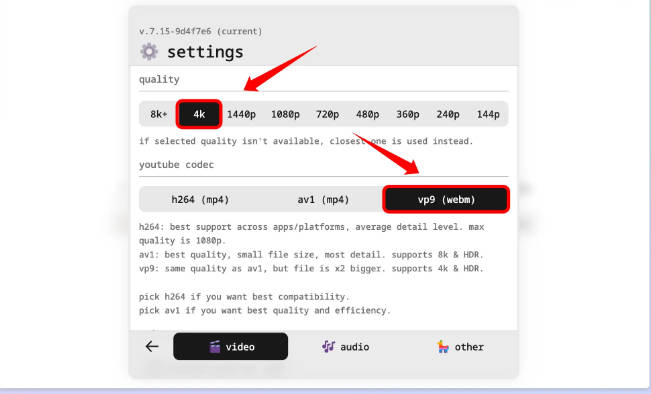Click the music notes audio icon
Viewport: 651px width, 394px height.
[328, 346]
